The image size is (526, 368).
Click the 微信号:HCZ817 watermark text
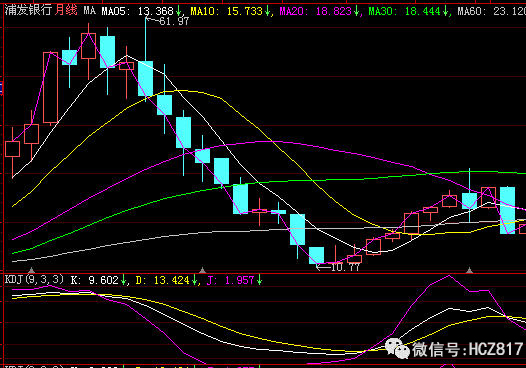click(468, 349)
